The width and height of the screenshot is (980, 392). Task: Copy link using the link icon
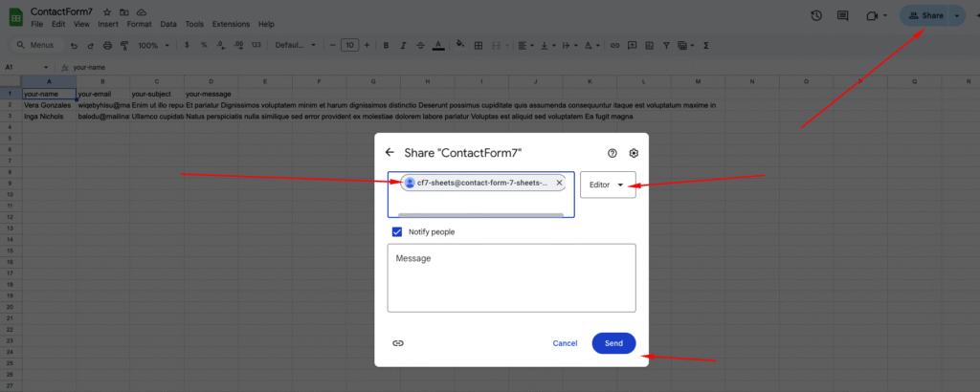tap(397, 343)
